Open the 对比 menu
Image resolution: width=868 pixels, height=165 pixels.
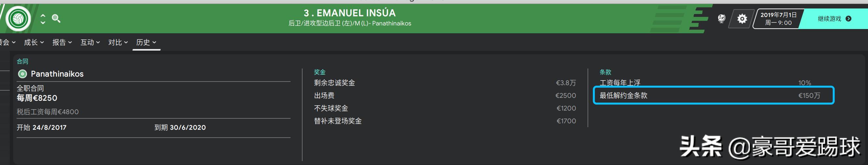pos(118,42)
